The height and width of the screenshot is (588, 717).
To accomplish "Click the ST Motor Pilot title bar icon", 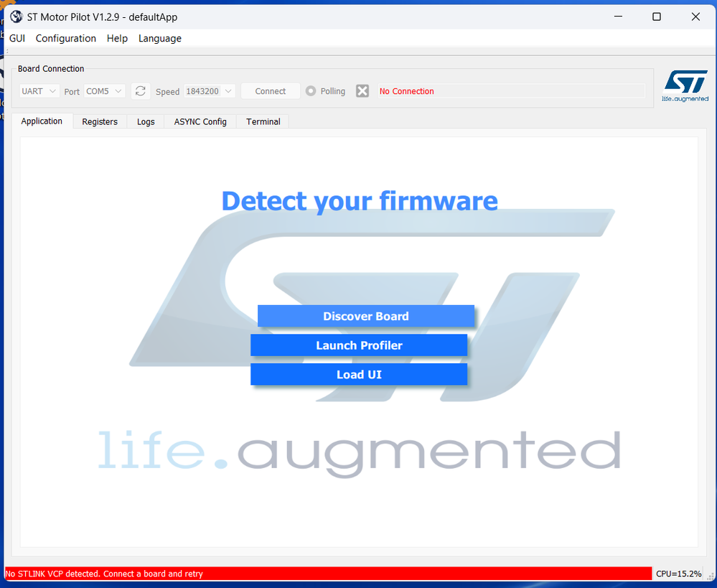I will pyautogui.click(x=17, y=17).
